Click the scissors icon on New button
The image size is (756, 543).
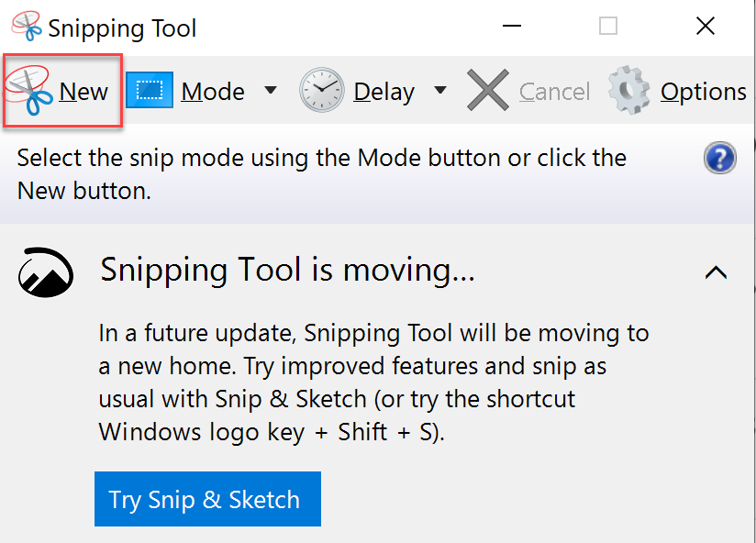point(29,91)
